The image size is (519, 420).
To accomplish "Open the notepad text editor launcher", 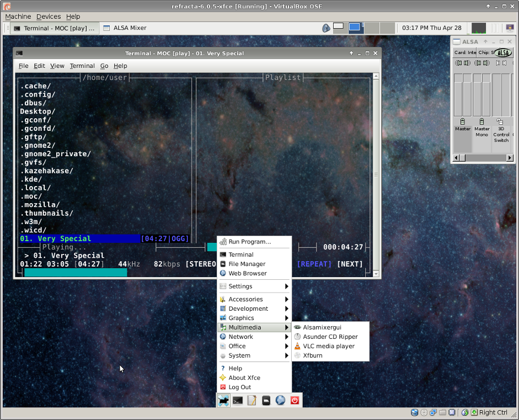I will click(x=252, y=401).
